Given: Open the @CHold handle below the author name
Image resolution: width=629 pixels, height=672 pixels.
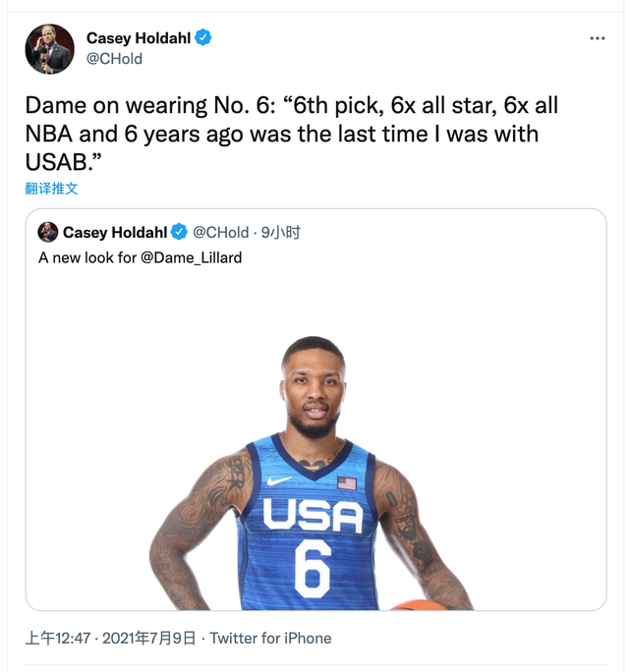Looking at the screenshot, I should click(x=114, y=59).
